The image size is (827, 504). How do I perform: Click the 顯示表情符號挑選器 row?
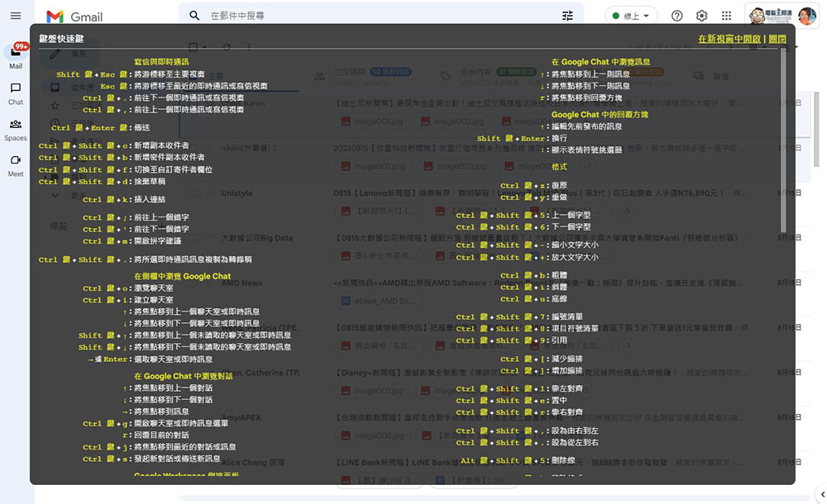(581, 150)
